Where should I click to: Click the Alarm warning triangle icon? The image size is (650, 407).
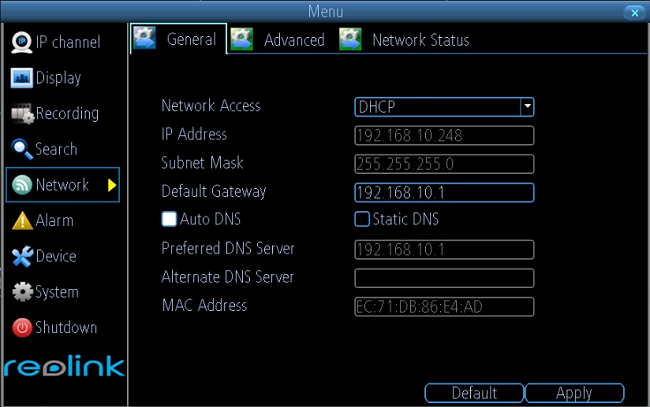[22, 220]
